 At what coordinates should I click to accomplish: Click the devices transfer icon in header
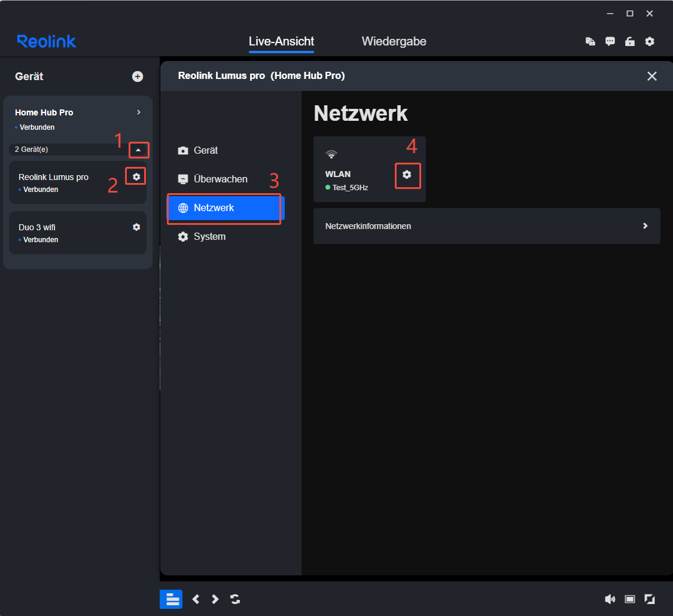[590, 41]
